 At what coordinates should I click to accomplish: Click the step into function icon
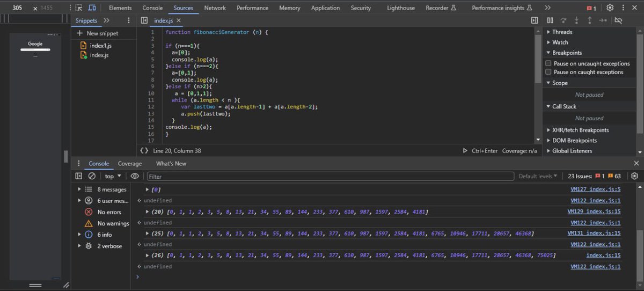tap(577, 20)
